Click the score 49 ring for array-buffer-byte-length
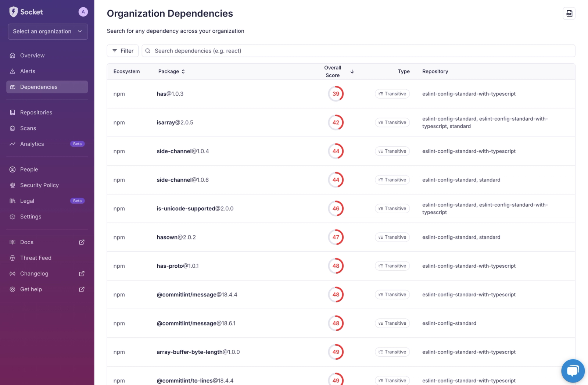 [336, 352]
